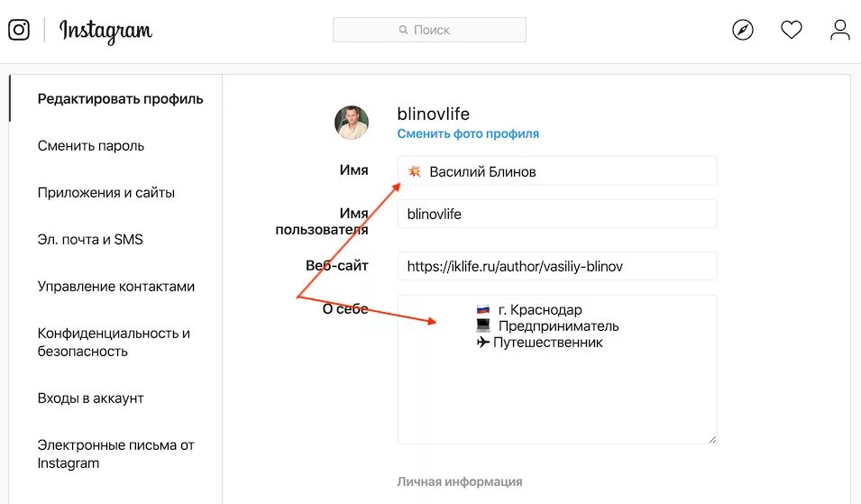Click the blinovlife profile photo thumbnail
Image resolution: width=861 pixels, height=504 pixels.
[352, 123]
